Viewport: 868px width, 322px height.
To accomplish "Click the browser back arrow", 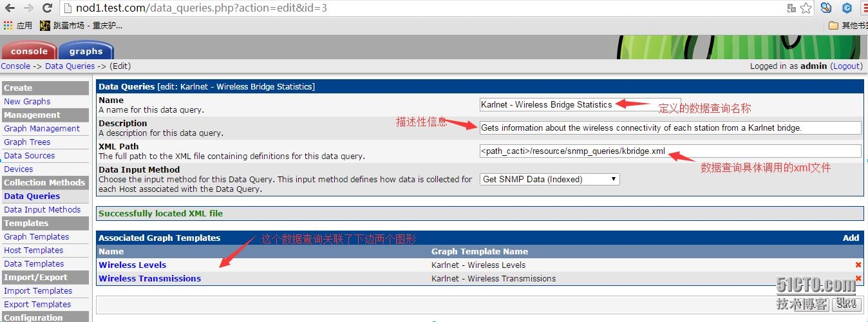I will [x=10, y=8].
